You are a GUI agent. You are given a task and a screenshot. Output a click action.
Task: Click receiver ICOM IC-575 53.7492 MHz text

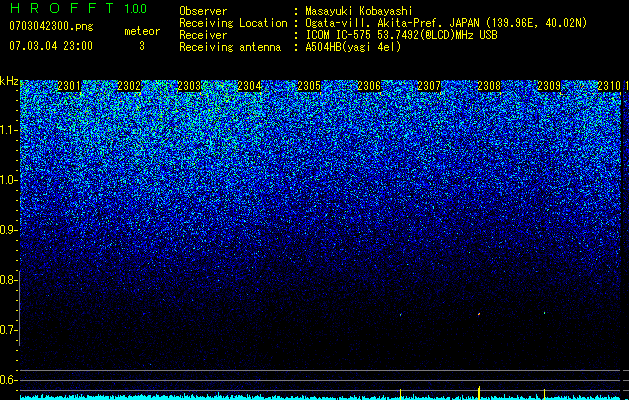pyautogui.click(x=401, y=35)
